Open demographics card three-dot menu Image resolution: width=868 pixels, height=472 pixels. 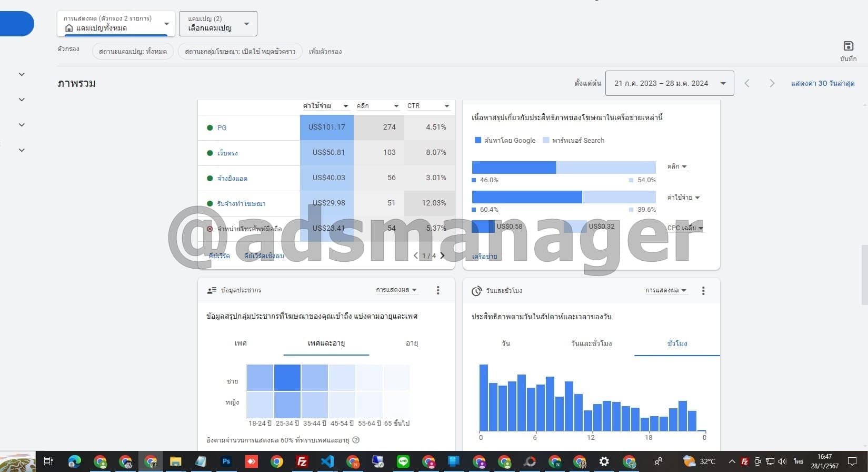click(x=438, y=290)
